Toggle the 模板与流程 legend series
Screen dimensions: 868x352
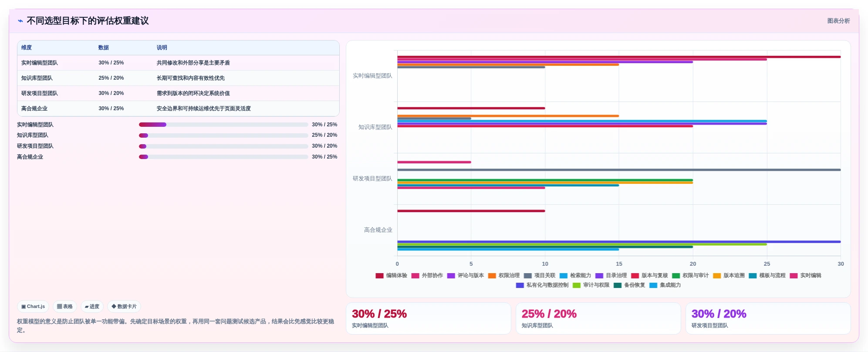(767, 276)
